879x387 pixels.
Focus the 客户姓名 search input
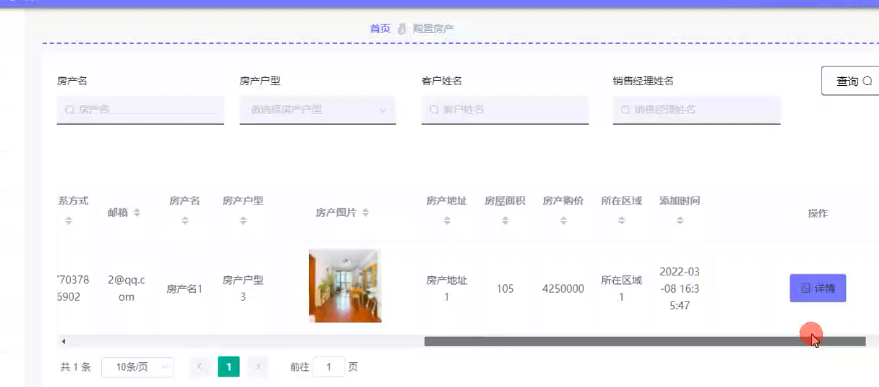505,110
